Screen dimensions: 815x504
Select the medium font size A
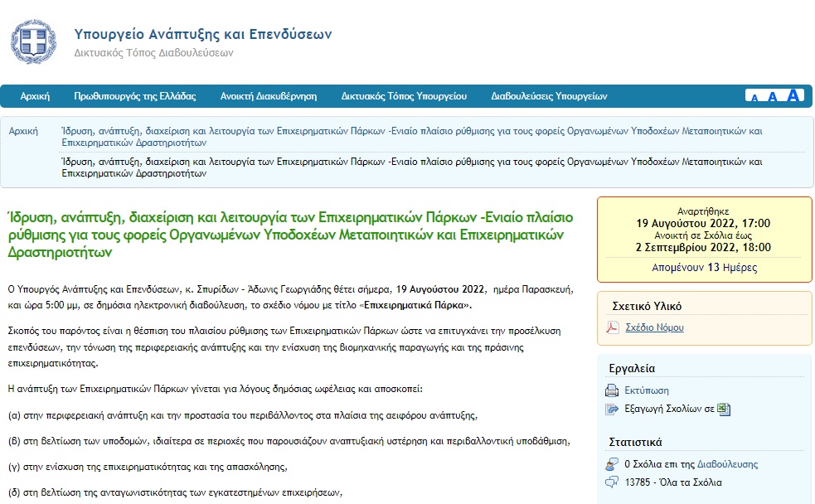(x=773, y=97)
